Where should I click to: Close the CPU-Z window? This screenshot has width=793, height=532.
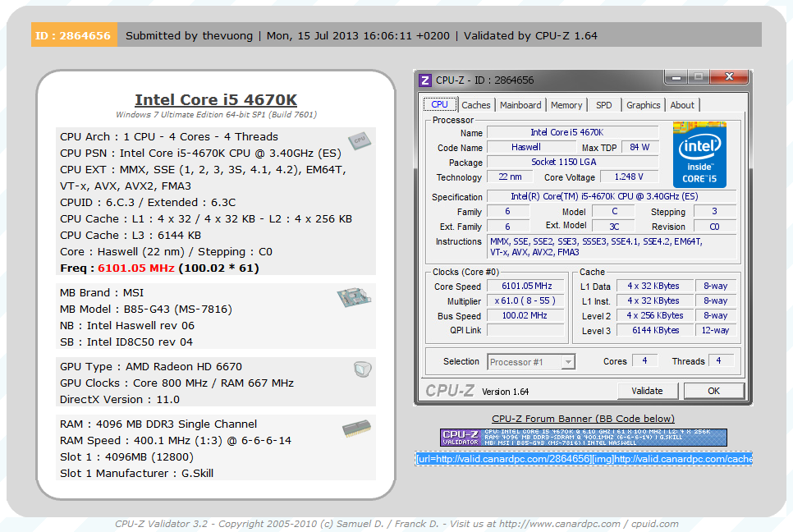coord(729,77)
